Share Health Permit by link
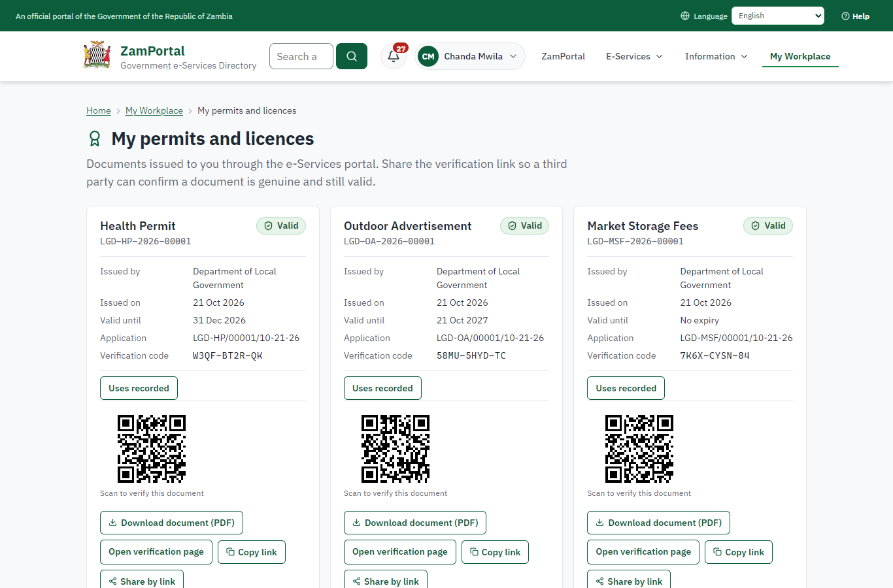This screenshot has width=893, height=588. pyautogui.click(x=142, y=580)
